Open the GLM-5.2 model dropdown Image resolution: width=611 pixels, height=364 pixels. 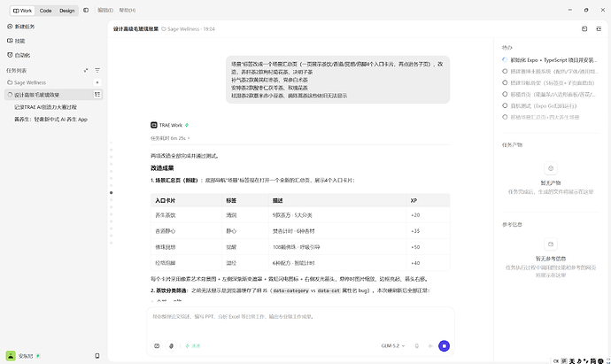(x=393, y=345)
